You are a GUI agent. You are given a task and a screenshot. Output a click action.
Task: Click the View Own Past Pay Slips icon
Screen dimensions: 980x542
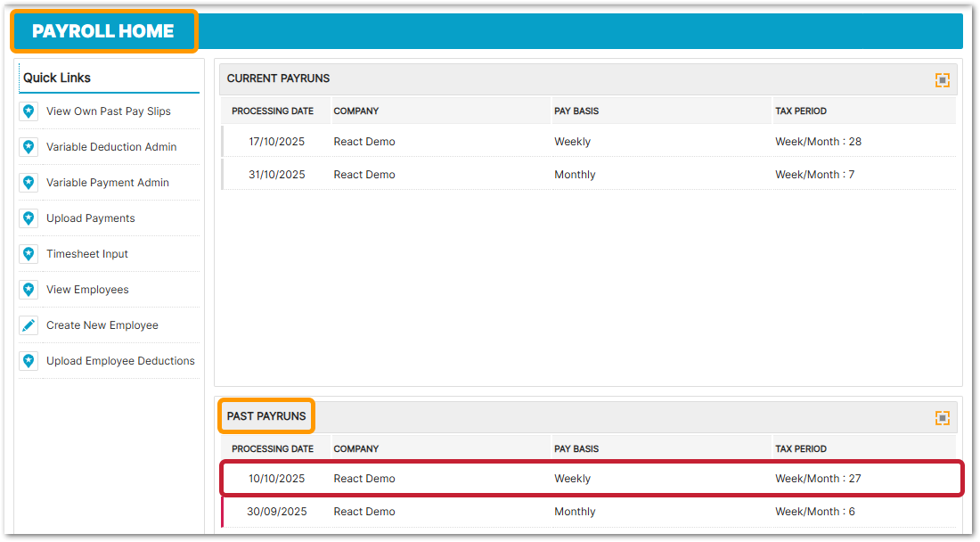29,111
